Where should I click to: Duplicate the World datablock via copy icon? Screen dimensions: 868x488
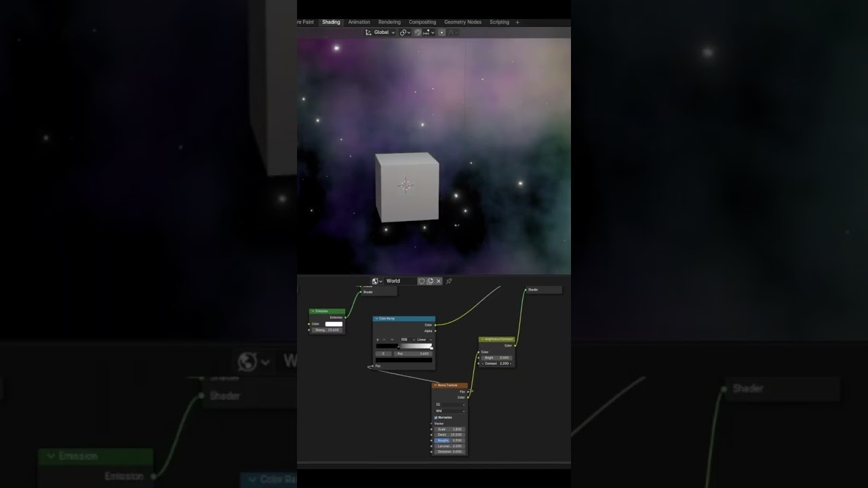[x=430, y=281]
